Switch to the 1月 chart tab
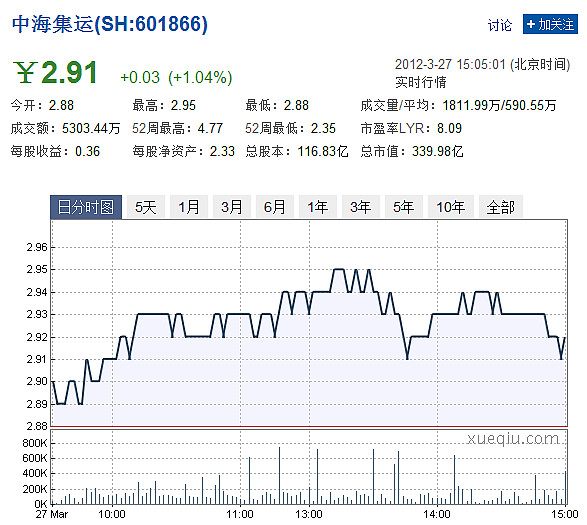 pos(189,207)
